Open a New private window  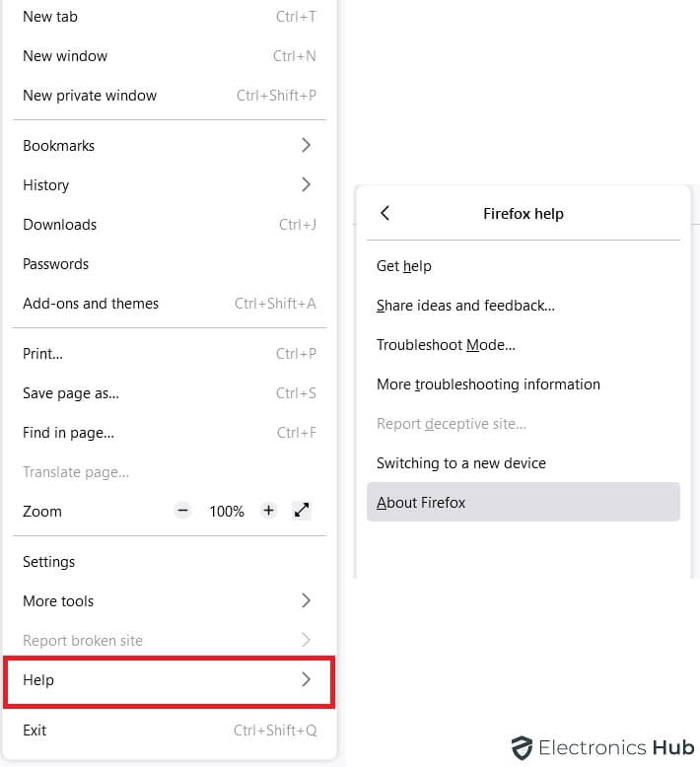coord(90,96)
